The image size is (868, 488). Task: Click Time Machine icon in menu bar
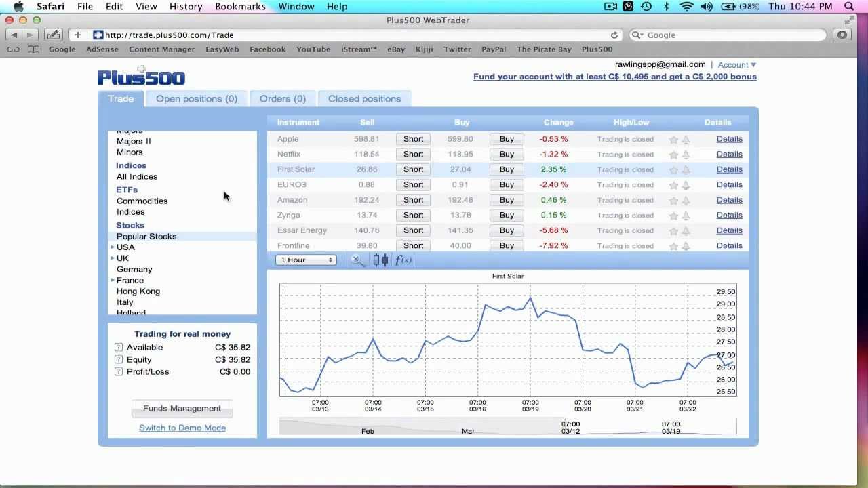point(646,7)
